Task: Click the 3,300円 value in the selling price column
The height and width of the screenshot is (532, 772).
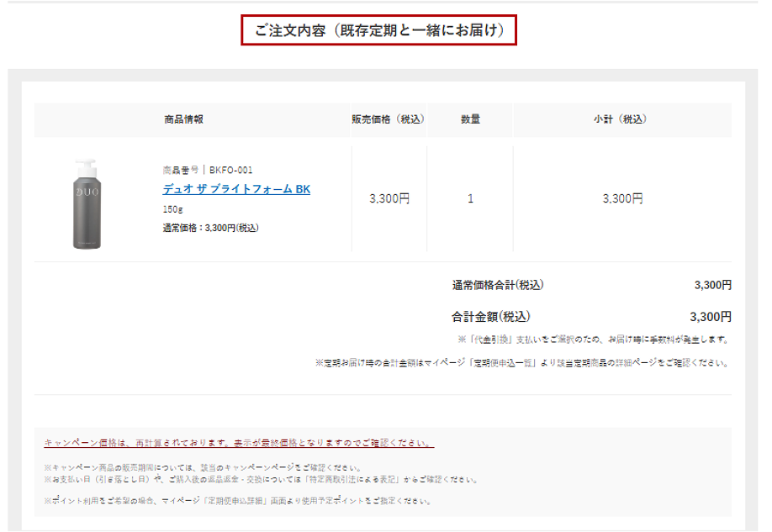Action: pyautogui.click(x=389, y=199)
